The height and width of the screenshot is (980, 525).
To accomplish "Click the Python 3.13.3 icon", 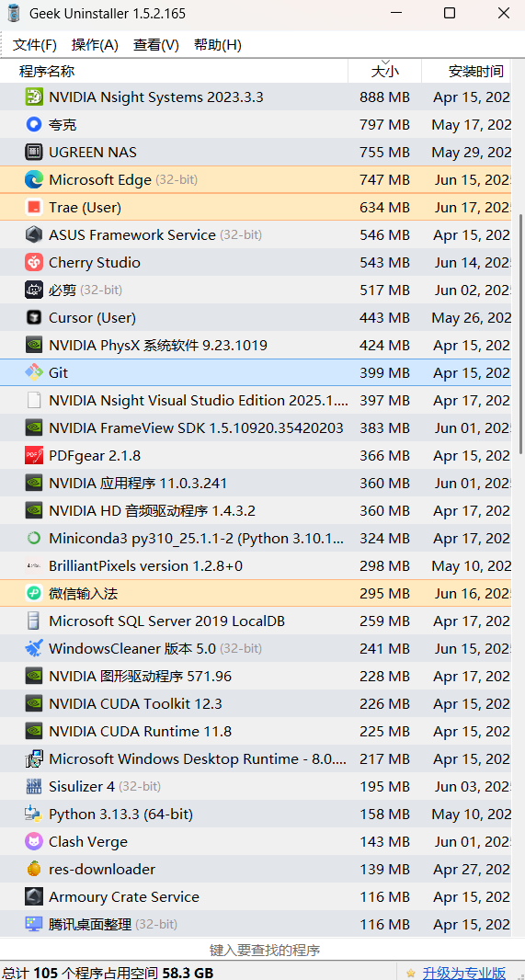I will (34, 814).
